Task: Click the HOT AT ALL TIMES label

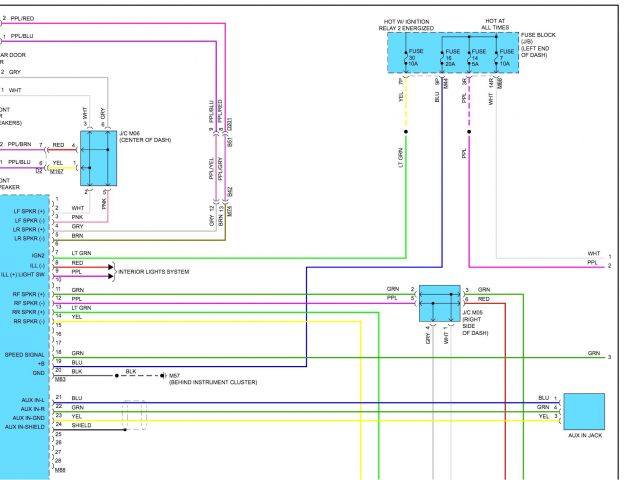Action: [x=495, y=24]
